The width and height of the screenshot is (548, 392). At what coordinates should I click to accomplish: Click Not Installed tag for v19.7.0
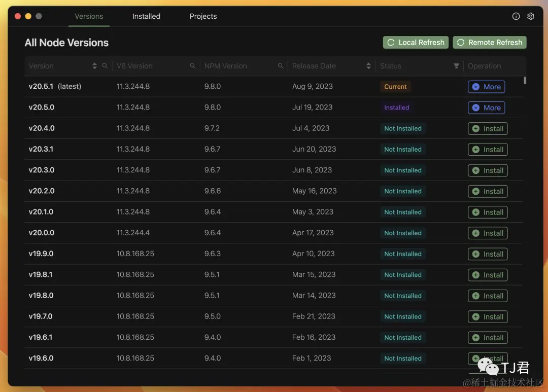402,317
